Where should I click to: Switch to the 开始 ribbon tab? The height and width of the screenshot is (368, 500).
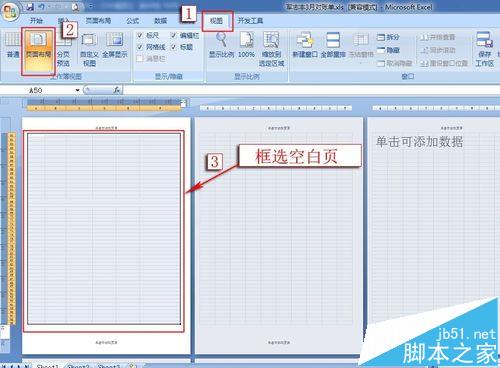coord(36,21)
